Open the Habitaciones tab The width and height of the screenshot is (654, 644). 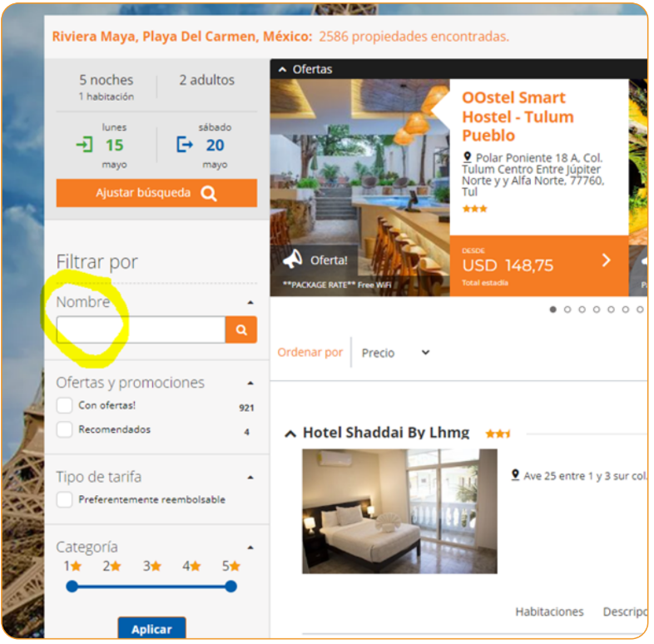pos(549,612)
